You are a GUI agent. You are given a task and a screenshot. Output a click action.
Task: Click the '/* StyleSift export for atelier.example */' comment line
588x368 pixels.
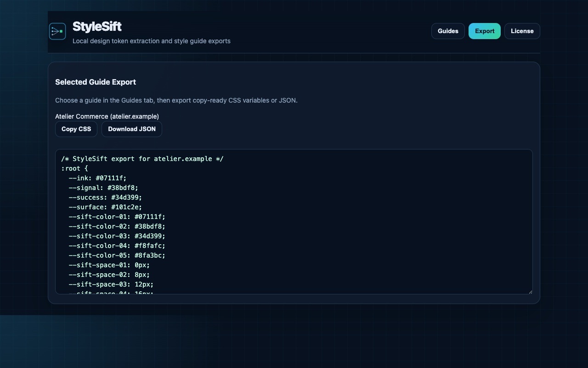point(142,159)
